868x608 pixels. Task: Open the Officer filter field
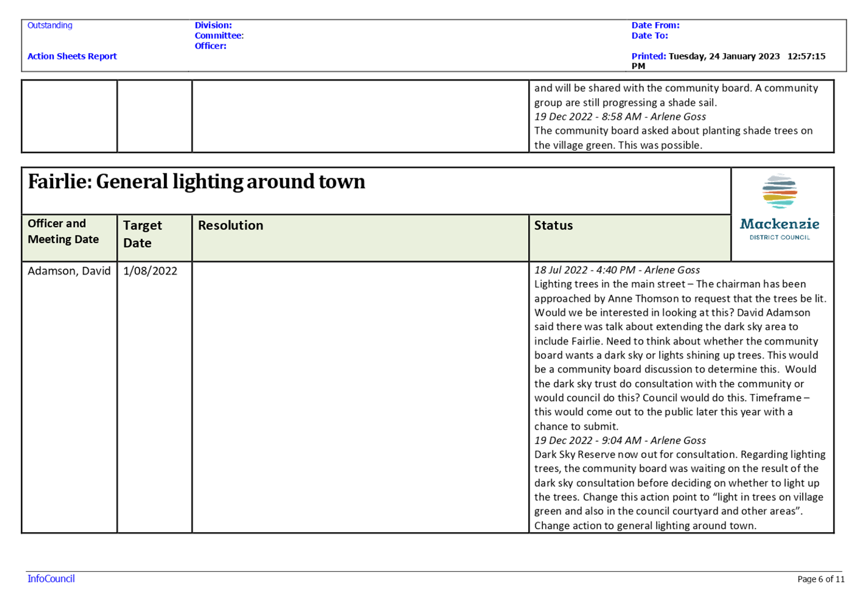click(210, 46)
